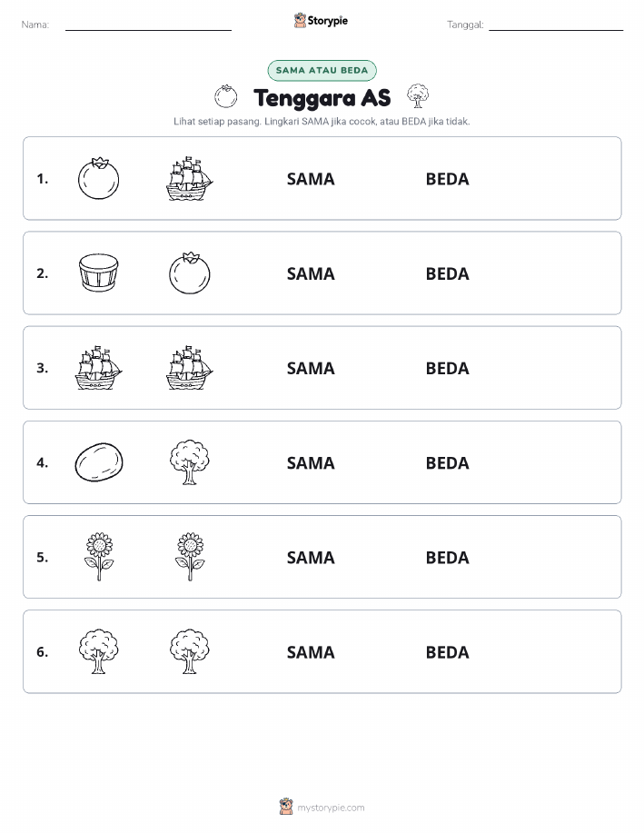Click the sailing ship in row 1

[x=190, y=178]
